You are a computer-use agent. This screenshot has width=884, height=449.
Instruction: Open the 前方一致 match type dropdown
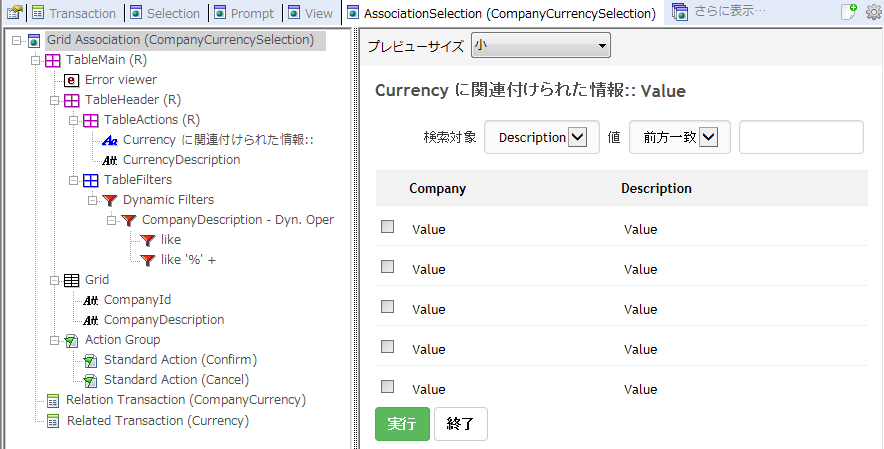click(x=709, y=138)
